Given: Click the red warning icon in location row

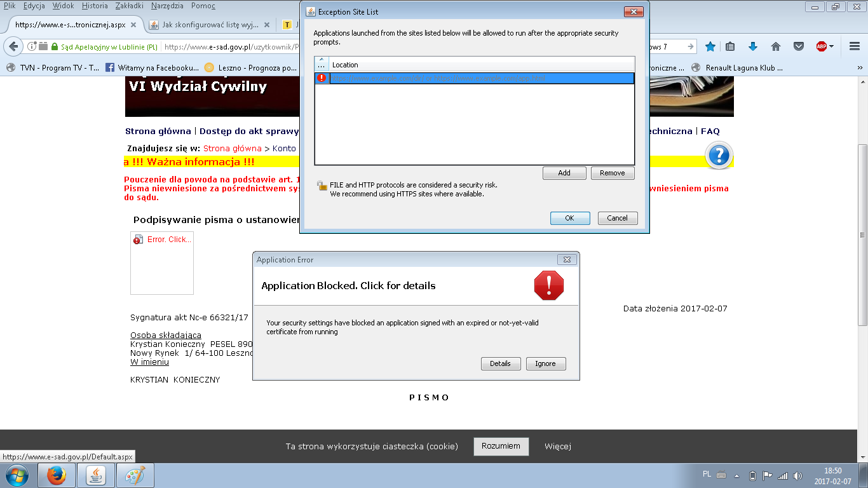Looking at the screenshot, I should point(322,78).
